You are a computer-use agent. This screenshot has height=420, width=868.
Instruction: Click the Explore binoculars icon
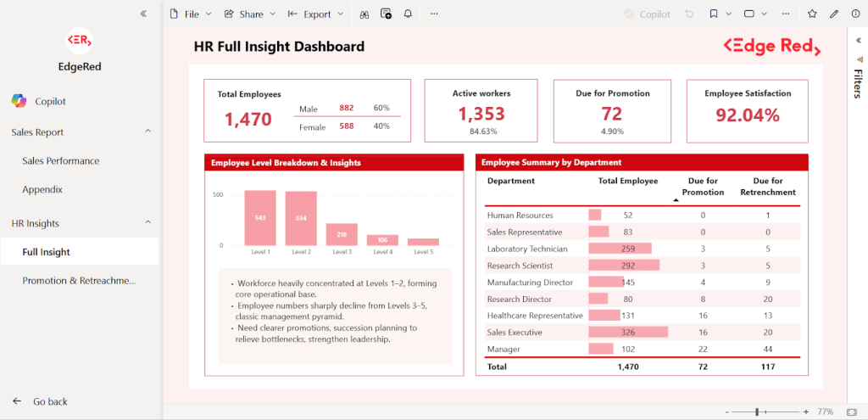[364, 14]
